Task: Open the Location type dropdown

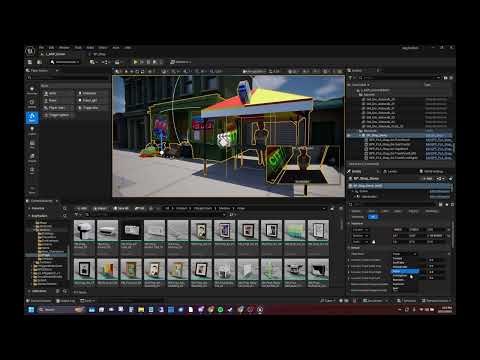Action: [x=360, y=230]
